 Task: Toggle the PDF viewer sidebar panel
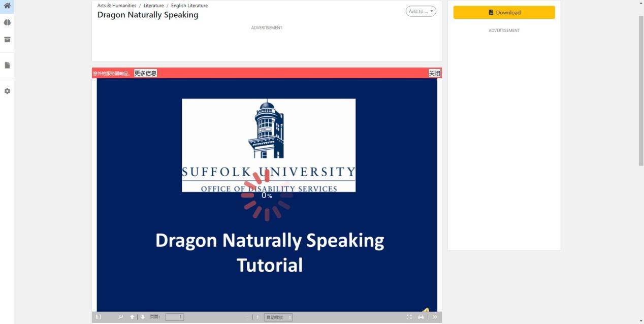pyautogui.click(x=99, y=317)
